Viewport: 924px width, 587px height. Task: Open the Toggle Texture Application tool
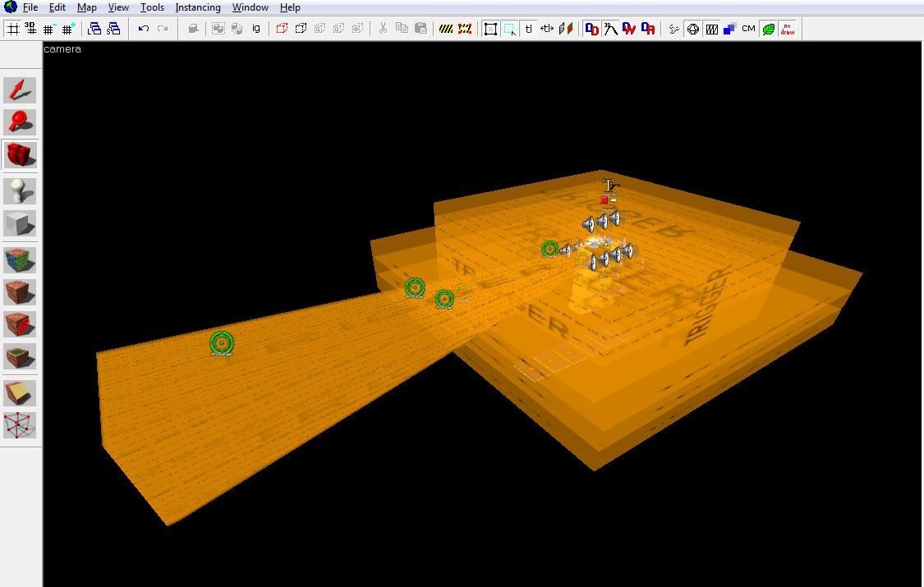pos(20,260)
